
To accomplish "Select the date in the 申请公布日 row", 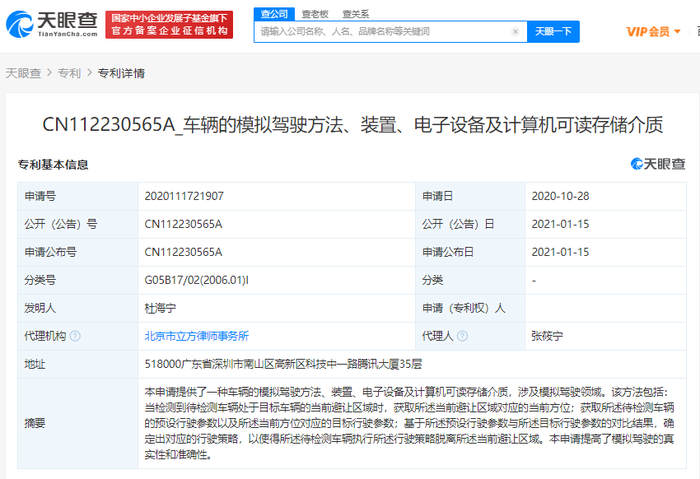I will pos(560,252).
